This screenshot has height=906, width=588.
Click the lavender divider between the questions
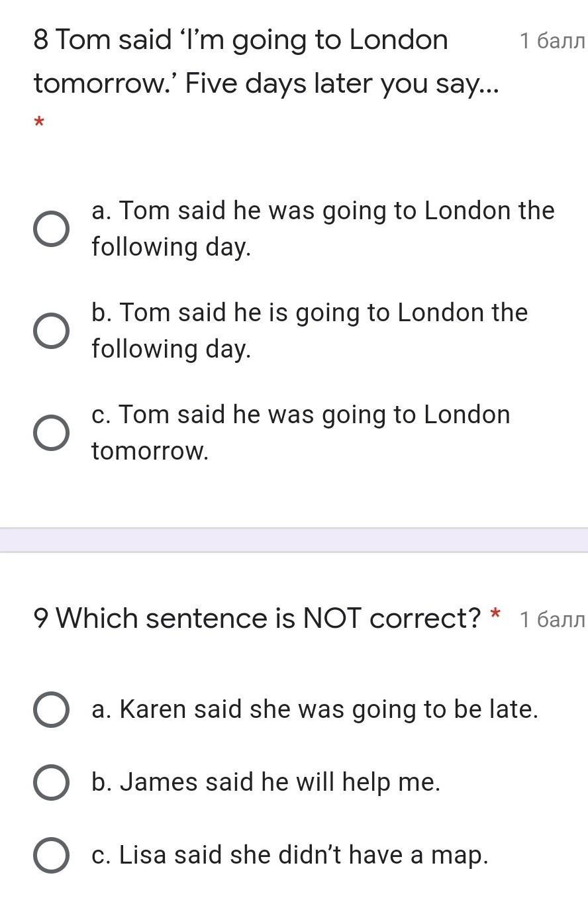click(294, 540)
